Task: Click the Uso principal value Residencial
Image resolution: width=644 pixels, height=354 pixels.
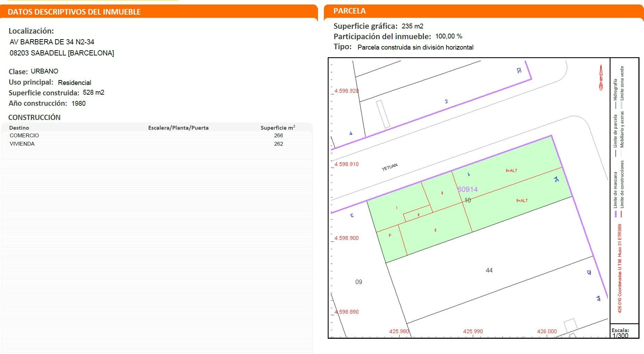Action: pyautogui.click(x=75, y=83)
